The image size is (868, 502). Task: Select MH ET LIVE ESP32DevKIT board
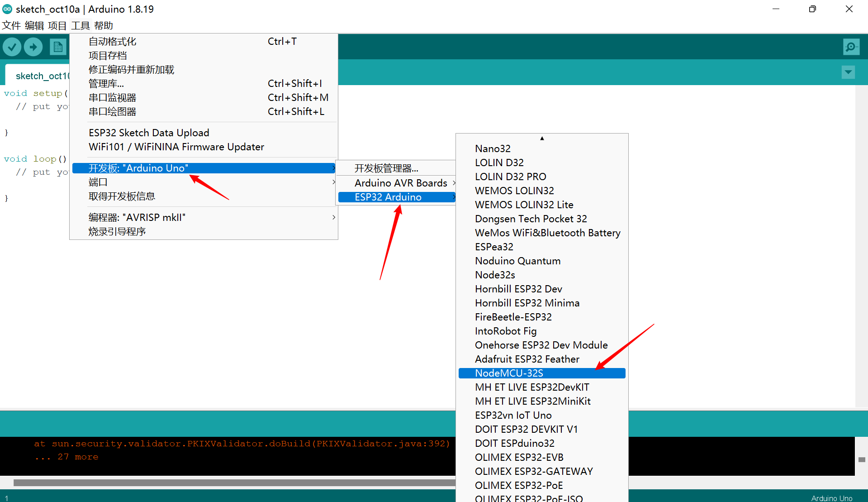(x=542, y=387)
